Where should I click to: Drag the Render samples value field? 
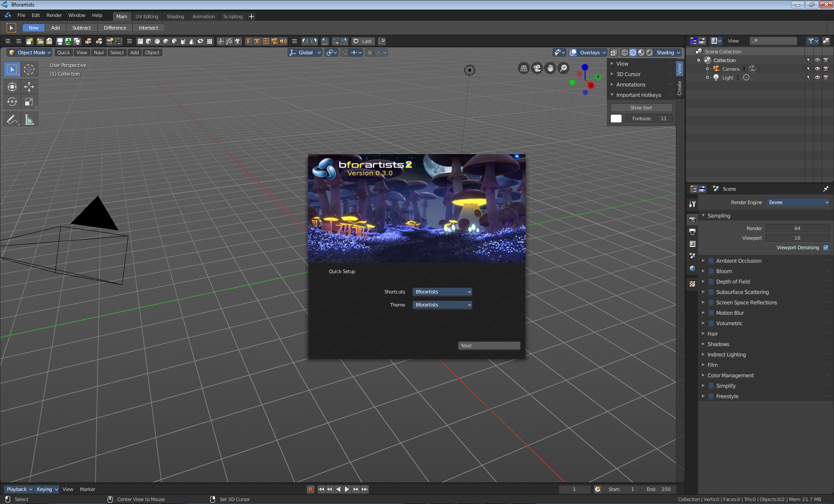tap(797, 228)
